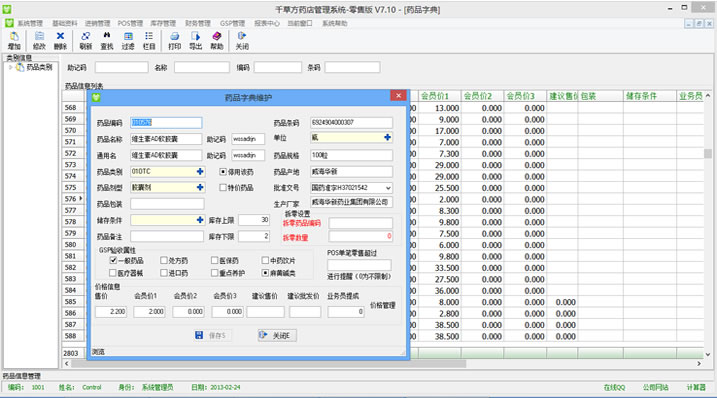Open the 批准文号 dropdown arrow
Screen dimensions: 717x398
pyautogui.click(x=388, y=188)
